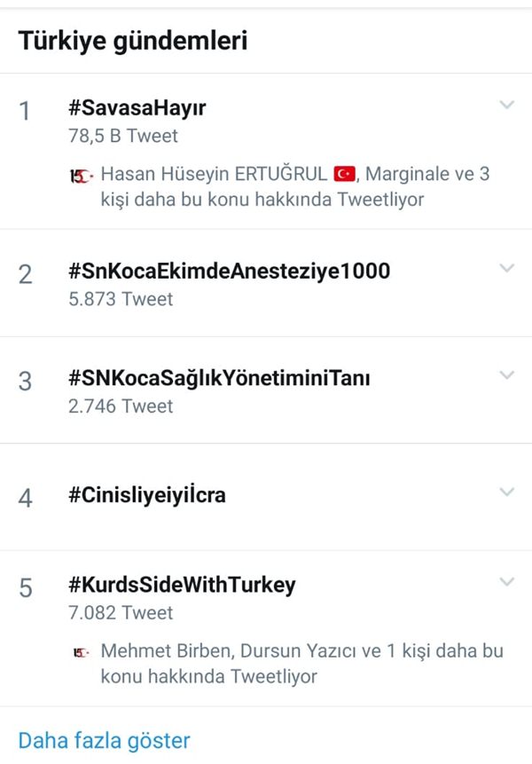The width and height of the screenshot is (532, 764).
Task: Click 'Mehmet Birben, Dursun Yazıcı' tweeting note
Action: point(301,664)
